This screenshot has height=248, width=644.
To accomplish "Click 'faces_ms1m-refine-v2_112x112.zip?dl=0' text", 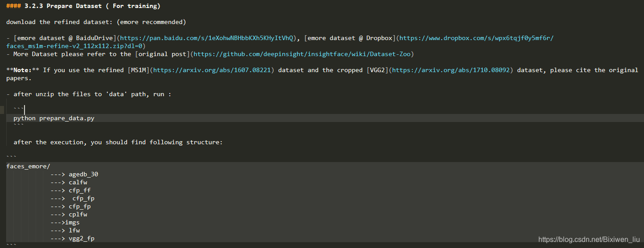I will 74,46.
